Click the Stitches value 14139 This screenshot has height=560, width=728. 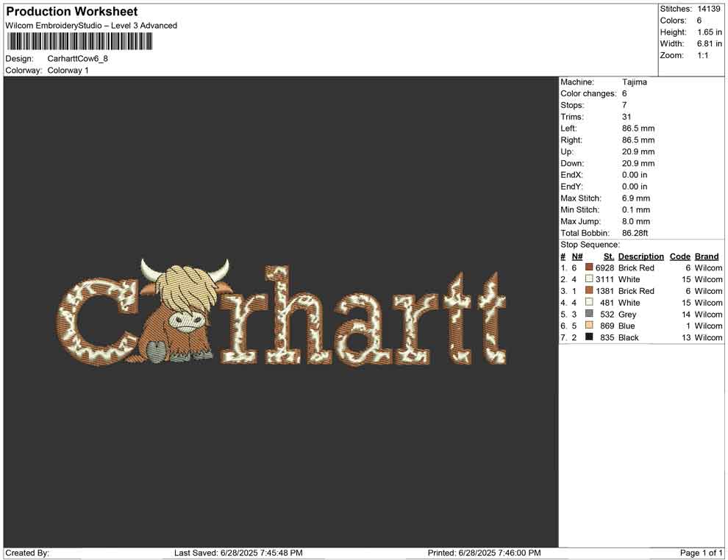(708, 9)
